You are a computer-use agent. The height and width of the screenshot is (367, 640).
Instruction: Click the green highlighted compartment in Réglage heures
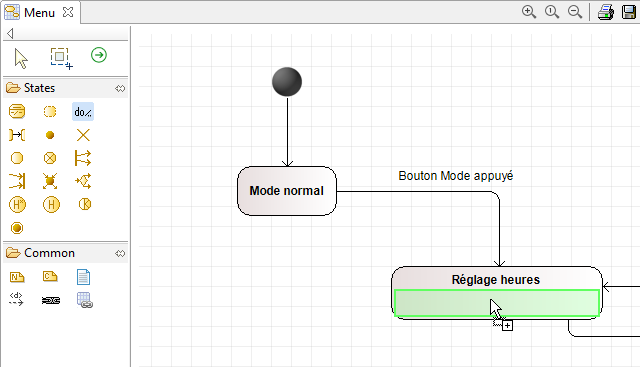click(497, 303)
